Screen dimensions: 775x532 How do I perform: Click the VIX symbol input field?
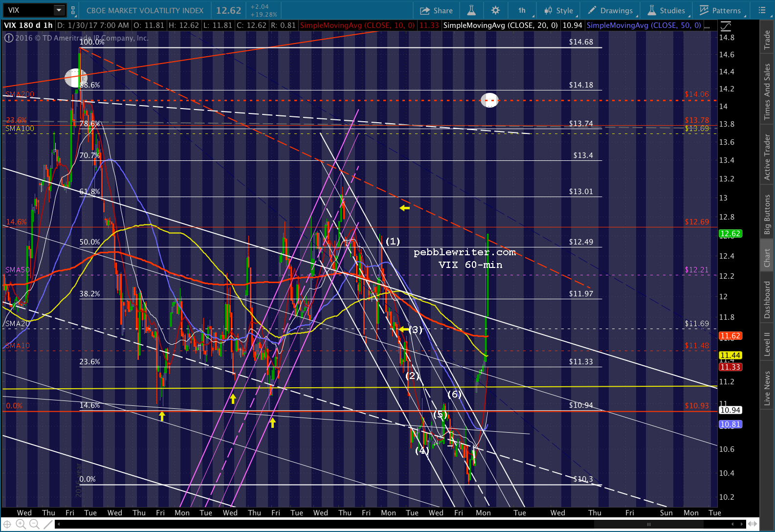click(28, 10)
